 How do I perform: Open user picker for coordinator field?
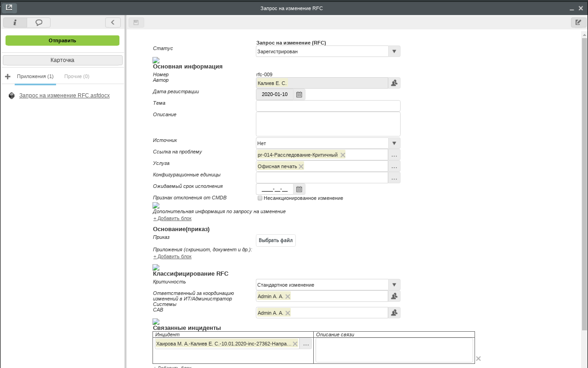pyautogui.click(x=394, y=296)
